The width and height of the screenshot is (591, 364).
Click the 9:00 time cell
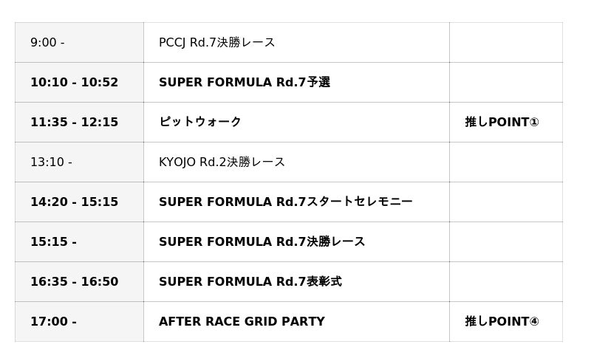point(47,43)
